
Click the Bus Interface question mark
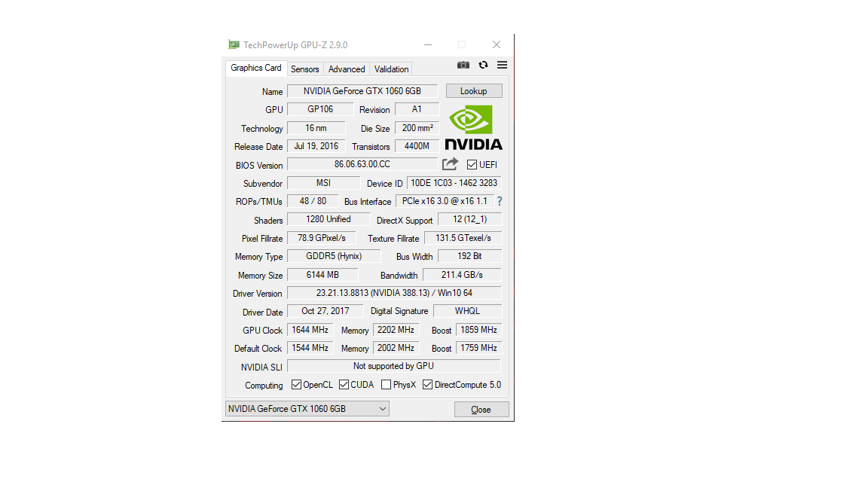(x=500, y=201)
